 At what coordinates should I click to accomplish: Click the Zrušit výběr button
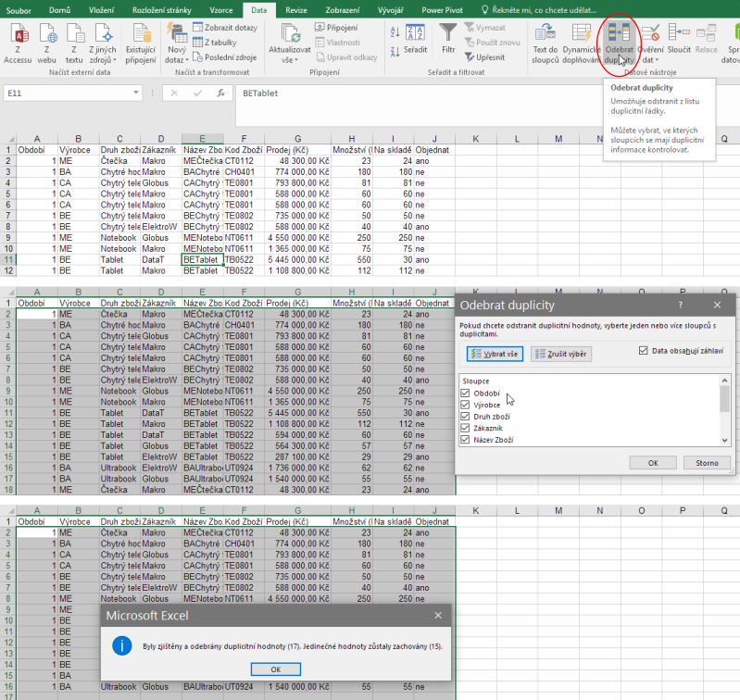[561, 354]
